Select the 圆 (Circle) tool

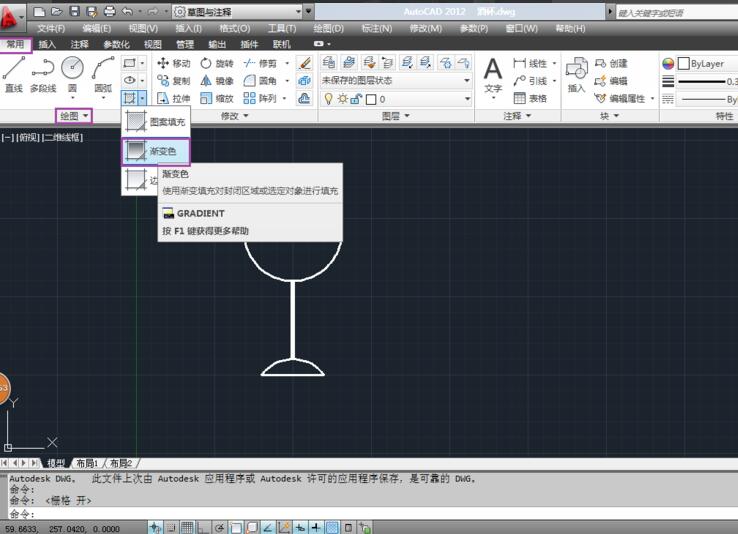72,74
